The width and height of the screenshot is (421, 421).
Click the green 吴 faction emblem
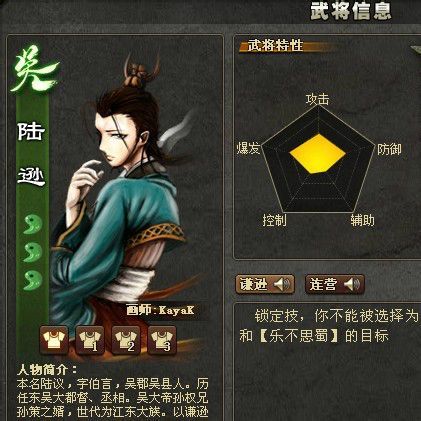pos(33,69)
